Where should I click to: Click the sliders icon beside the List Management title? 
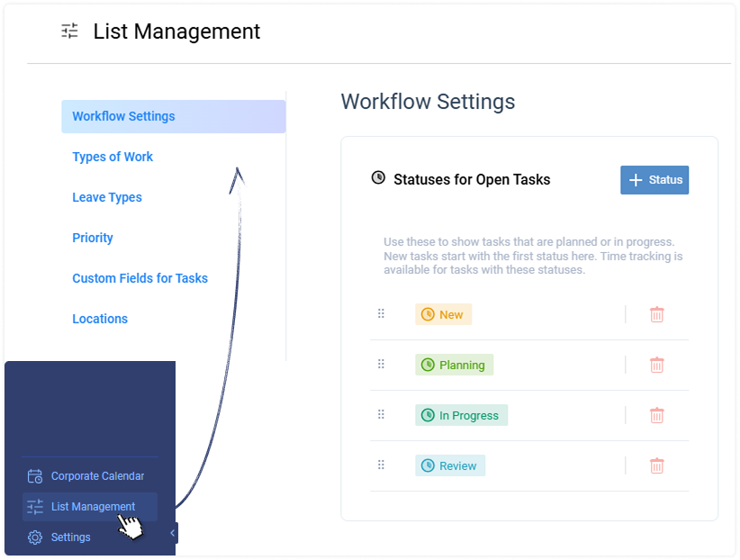tap(69, 31)
